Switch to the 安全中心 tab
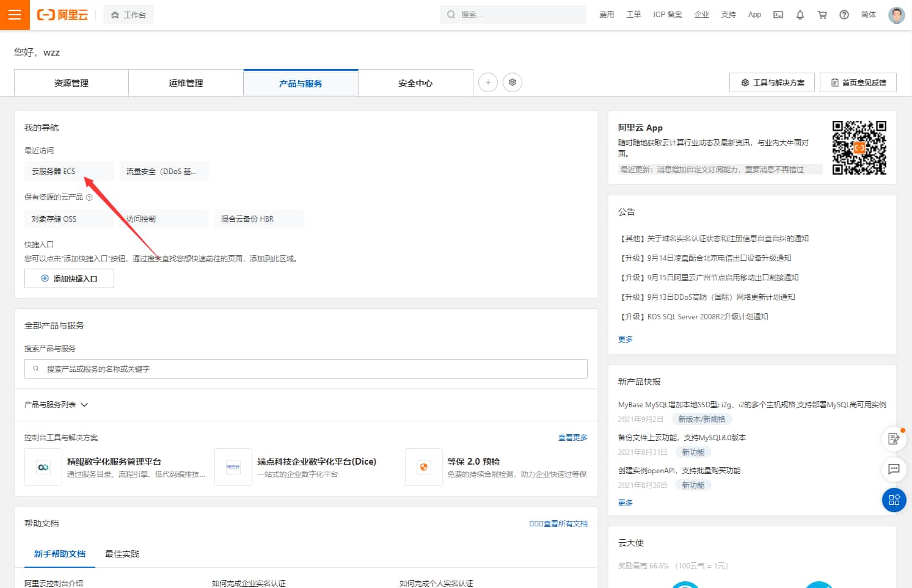Viewport: 912px width, 588px height. tap(415, 82)
